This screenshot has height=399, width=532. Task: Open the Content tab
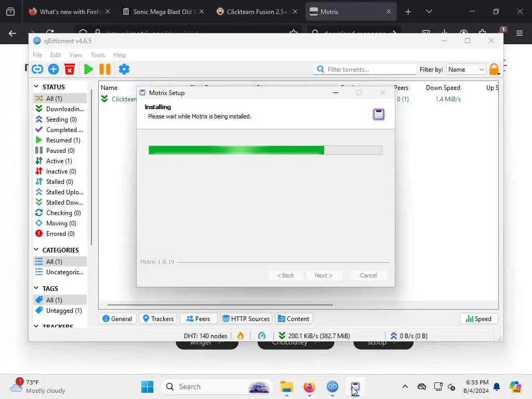point(294,318)
